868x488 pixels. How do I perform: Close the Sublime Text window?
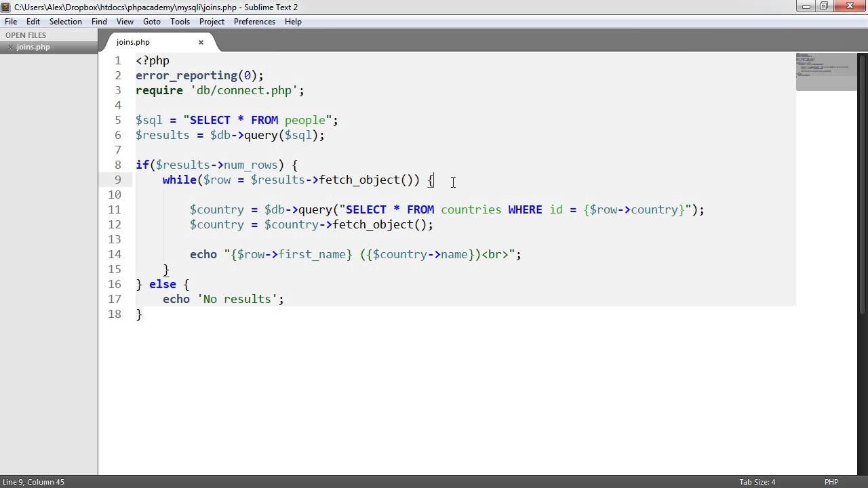pos(849,6)
